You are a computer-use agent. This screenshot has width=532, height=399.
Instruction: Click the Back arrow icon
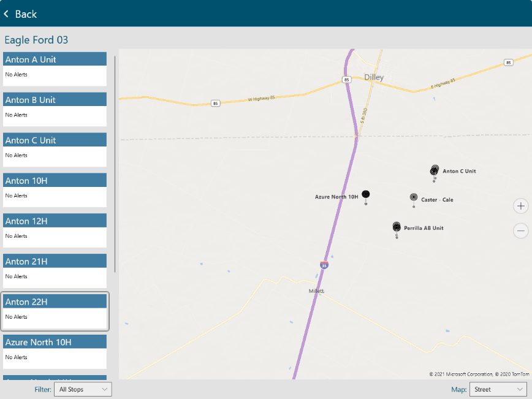(6, 13)
